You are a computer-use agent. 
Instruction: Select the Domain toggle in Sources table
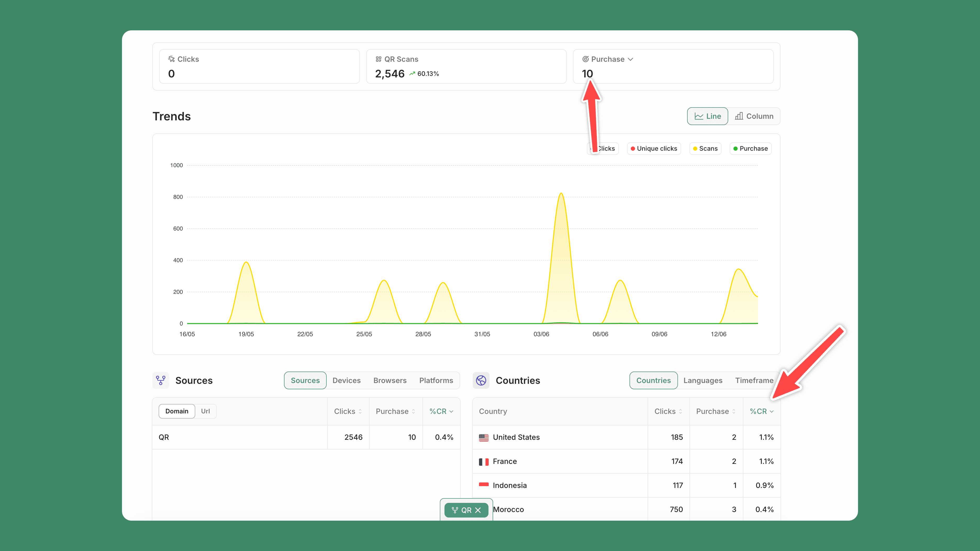[x=176, y=411]
